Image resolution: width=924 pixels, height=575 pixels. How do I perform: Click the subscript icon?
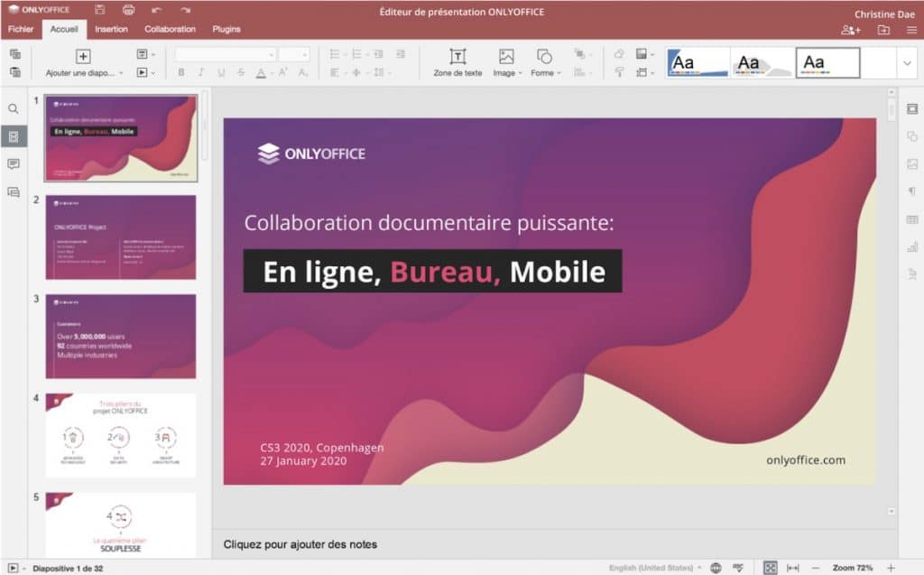[303, 72]
